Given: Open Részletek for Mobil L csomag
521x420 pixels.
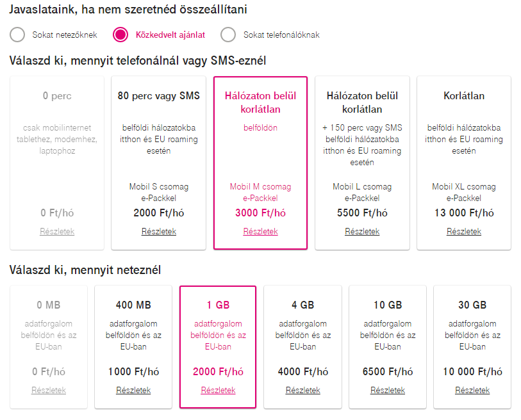Looking at the screenshot, I should coord(362,231).
